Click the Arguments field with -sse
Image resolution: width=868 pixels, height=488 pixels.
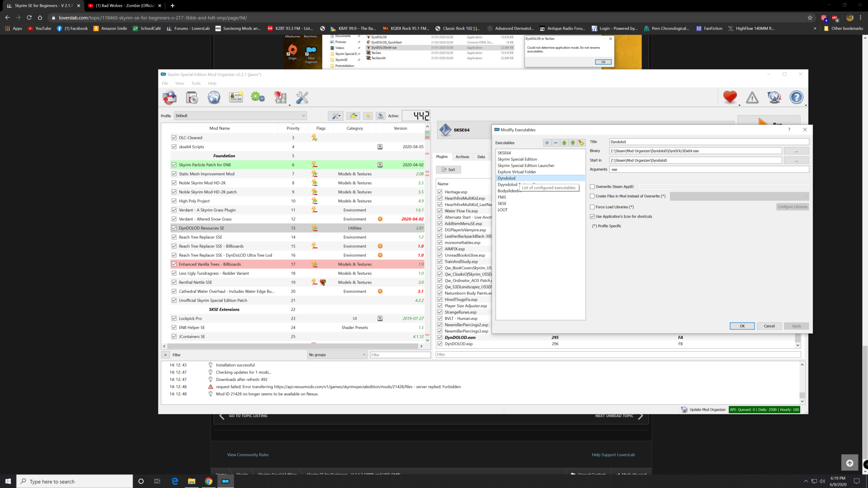[708, 169]
